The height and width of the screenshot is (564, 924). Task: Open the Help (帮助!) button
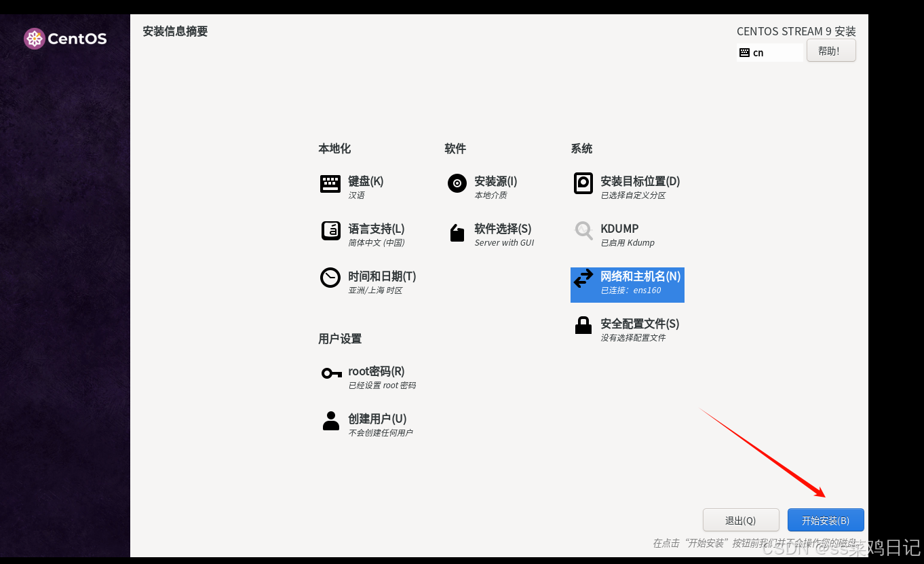[831, 51]
